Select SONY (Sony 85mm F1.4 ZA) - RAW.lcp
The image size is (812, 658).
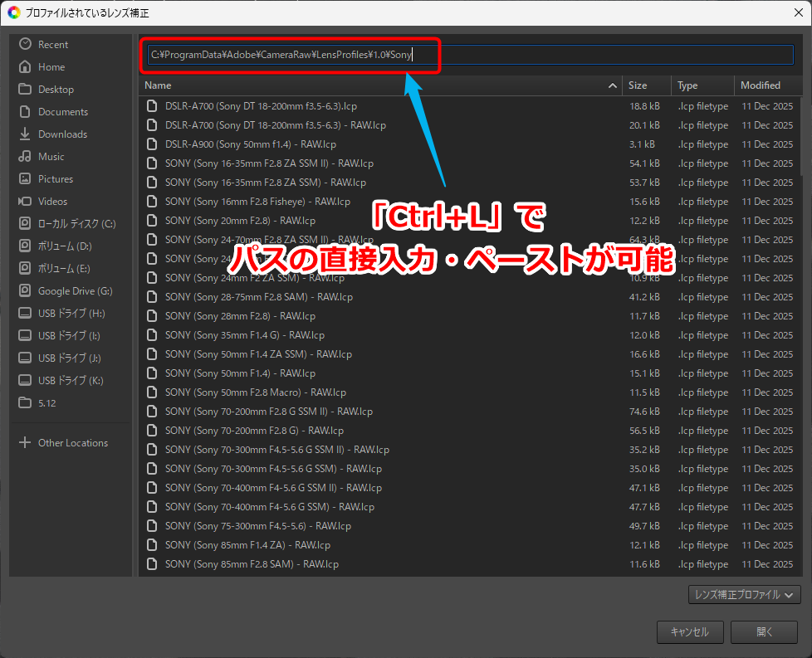click(247, 545)
